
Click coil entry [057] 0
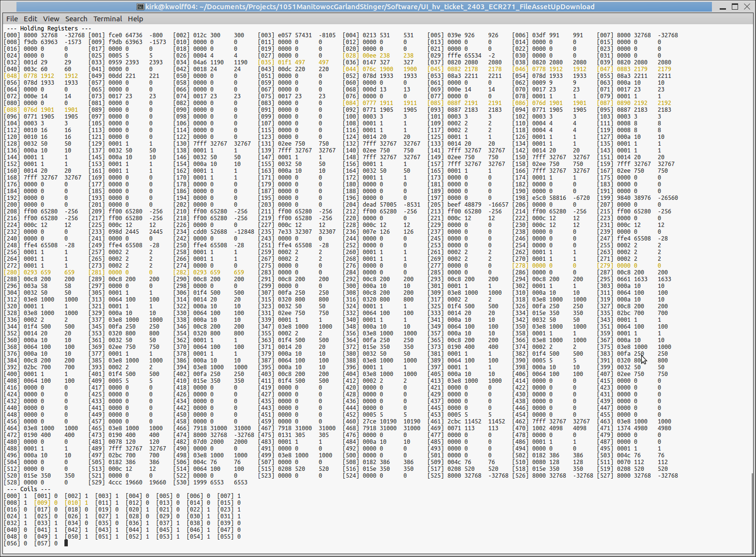pyautogui.click(x=46, y=543)
